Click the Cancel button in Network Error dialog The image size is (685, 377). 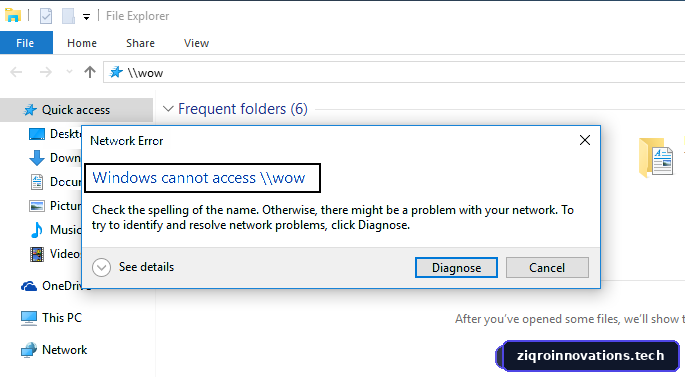click(547, 267)
